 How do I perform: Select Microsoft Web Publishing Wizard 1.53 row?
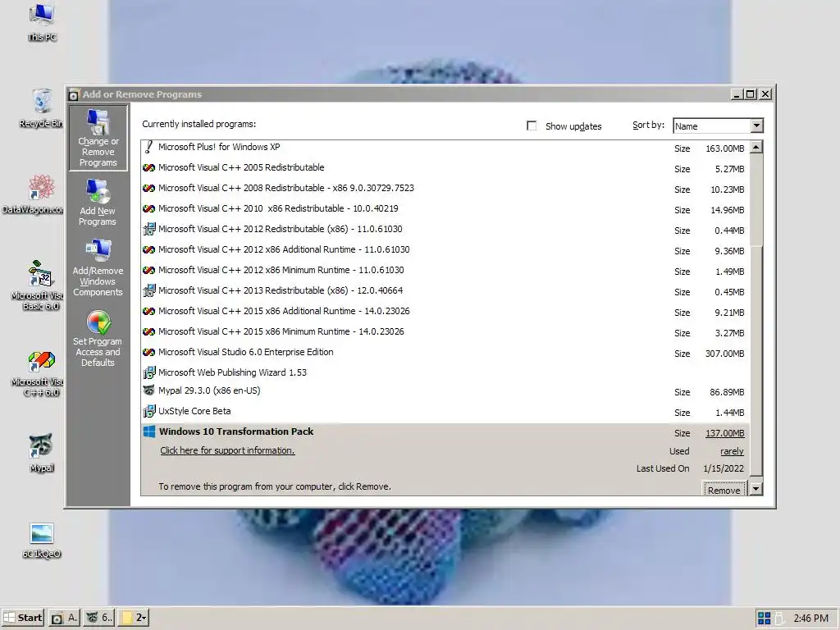click(445, 372)
